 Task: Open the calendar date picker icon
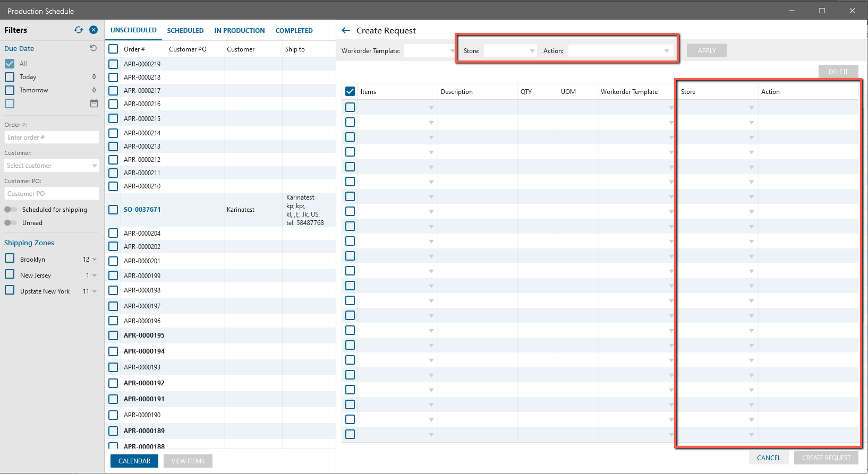94,104
